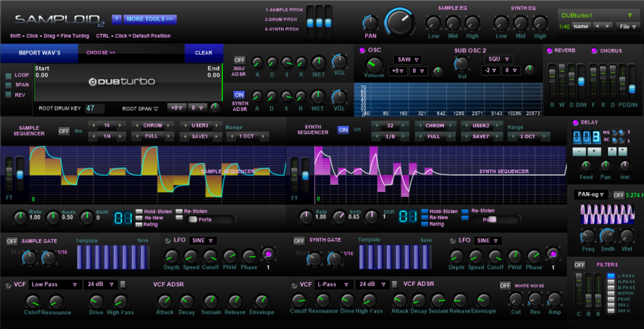
Task: Toggle the .WAV ADSR OFF switch
Action: [x=239, y=60]
